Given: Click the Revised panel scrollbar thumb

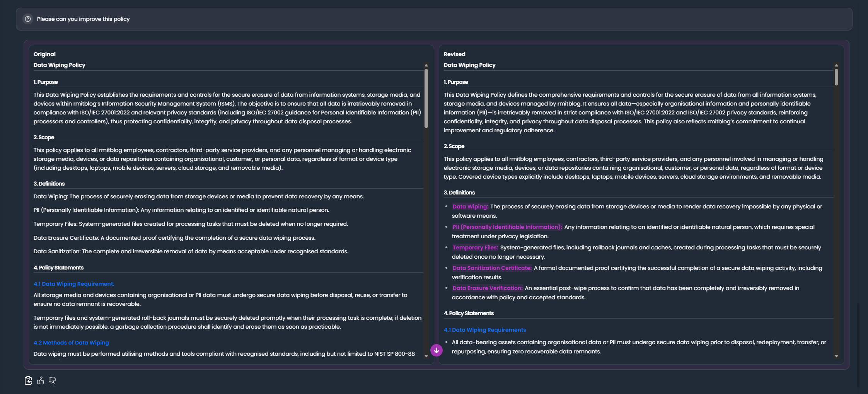Looking at the screenshot, I should [836, 77].
